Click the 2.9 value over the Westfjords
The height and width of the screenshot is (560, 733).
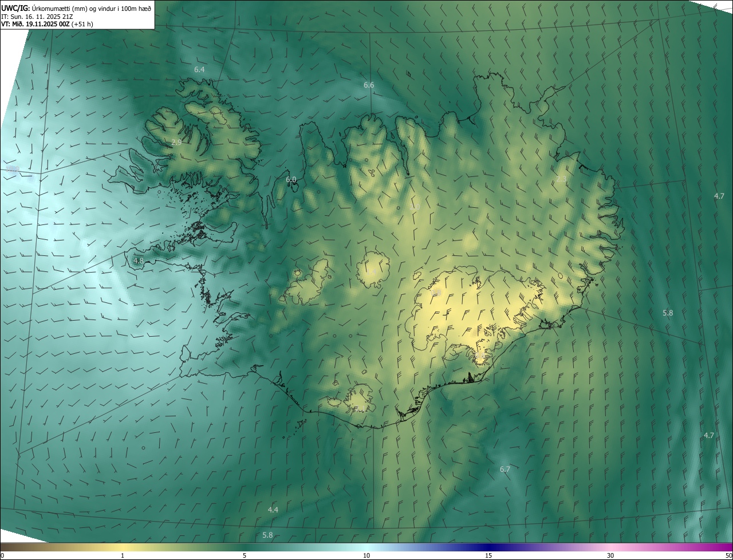(176, 142)
